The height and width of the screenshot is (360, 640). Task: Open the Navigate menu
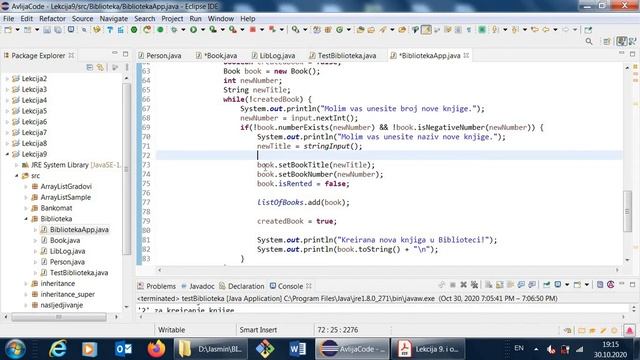(113, 18)
